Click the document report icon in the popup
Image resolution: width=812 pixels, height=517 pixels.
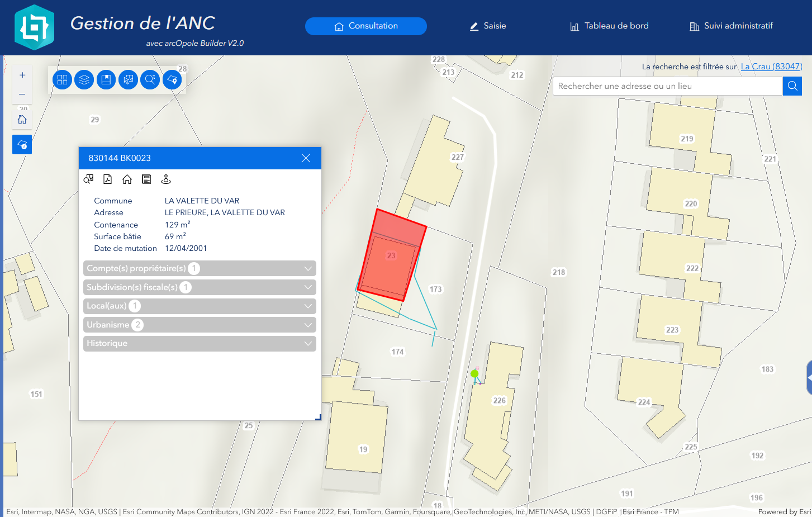pos(146,179)
